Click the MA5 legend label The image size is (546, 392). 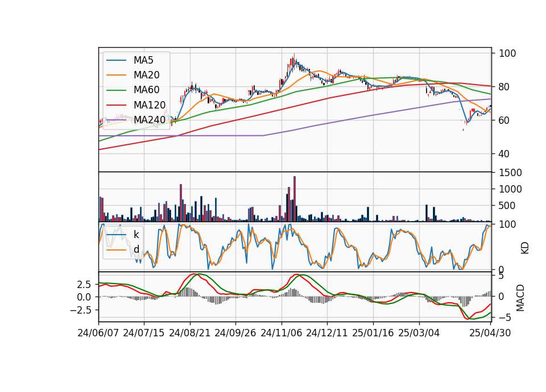143,60
